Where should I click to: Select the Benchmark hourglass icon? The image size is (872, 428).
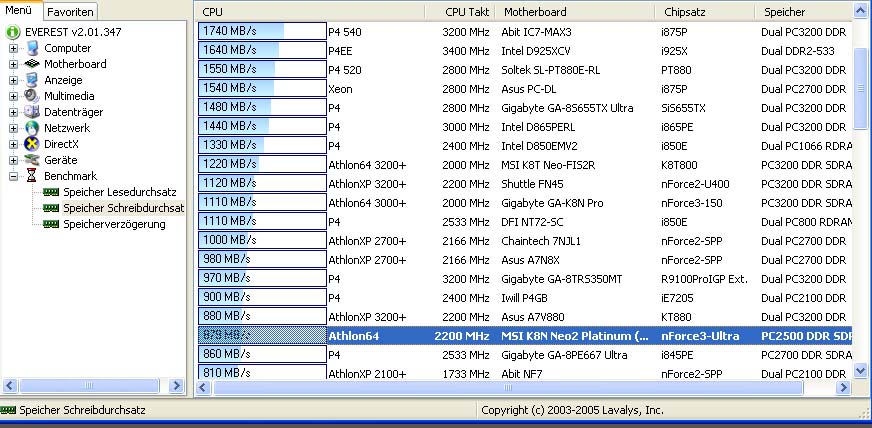pyautogui.click(x=32, y=176)
